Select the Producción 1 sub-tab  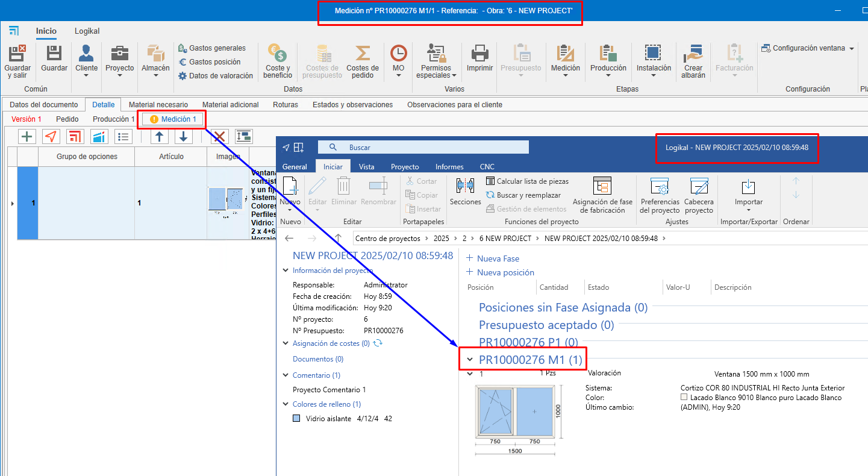click(114, 119)
